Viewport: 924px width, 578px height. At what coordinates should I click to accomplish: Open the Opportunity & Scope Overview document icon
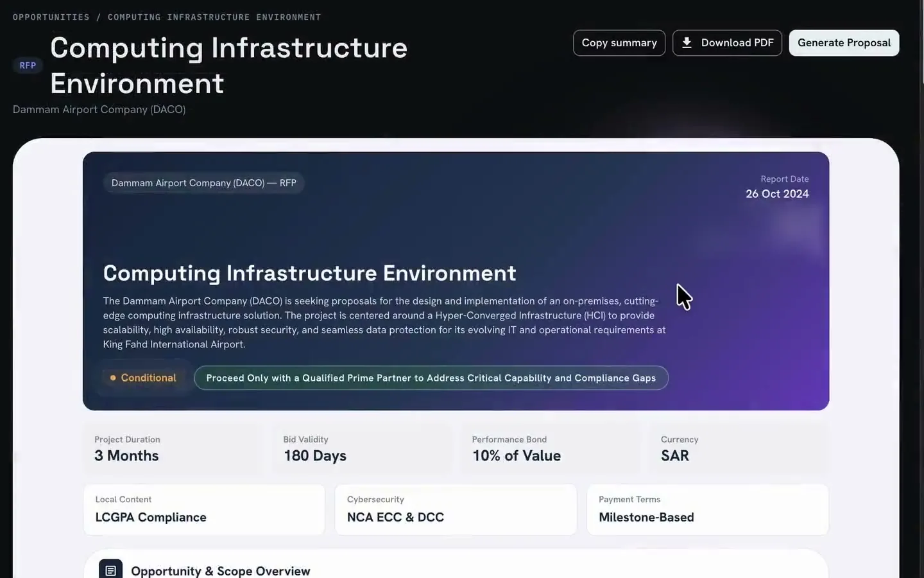110,570
